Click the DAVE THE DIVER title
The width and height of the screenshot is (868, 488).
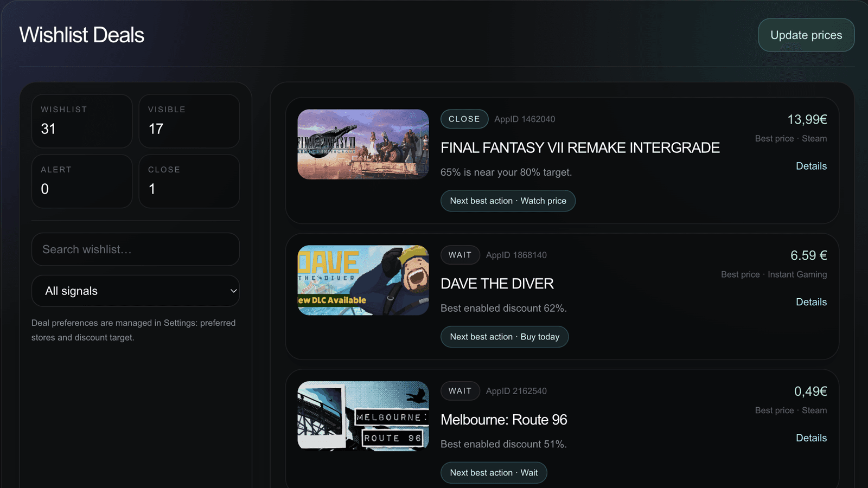point(497,284)
